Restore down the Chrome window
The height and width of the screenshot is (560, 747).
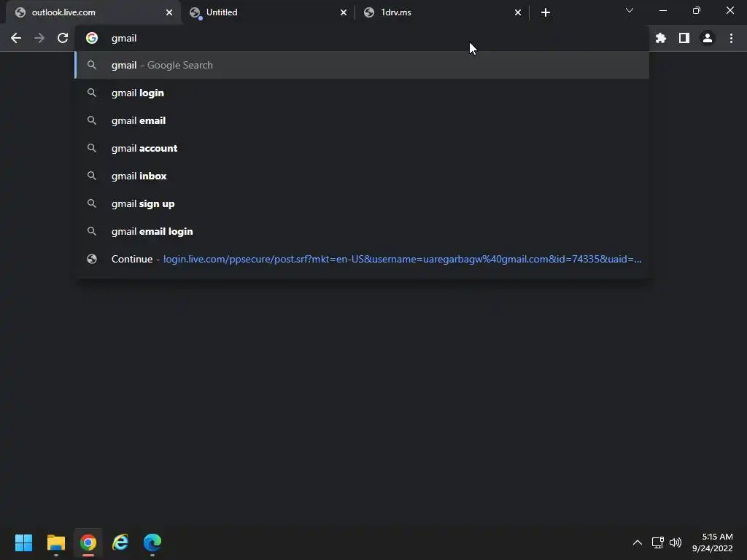point(697,10)
